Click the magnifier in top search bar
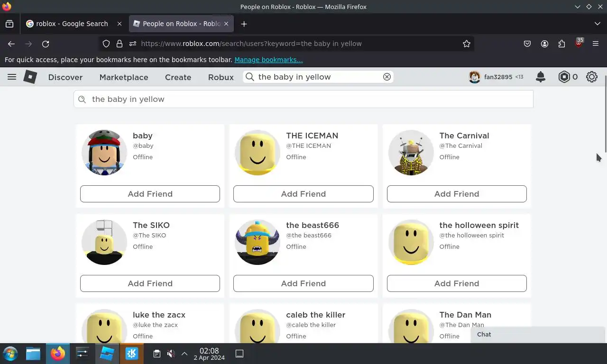Viewport: 607px width, 364px height. point(250,77)
